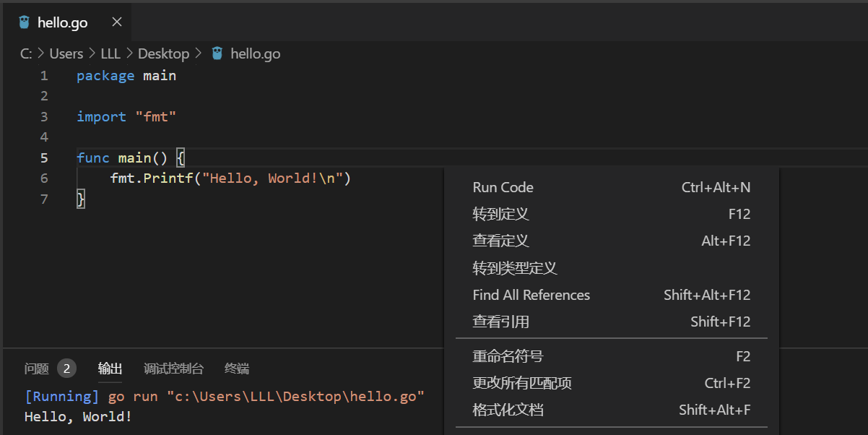Click line number 7 in gutter
The width and height of the screenshot is (868, 435).
(44, 199)
